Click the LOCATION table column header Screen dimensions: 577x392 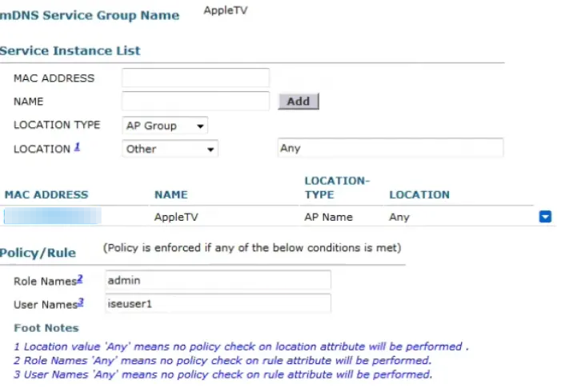[419, 194]
